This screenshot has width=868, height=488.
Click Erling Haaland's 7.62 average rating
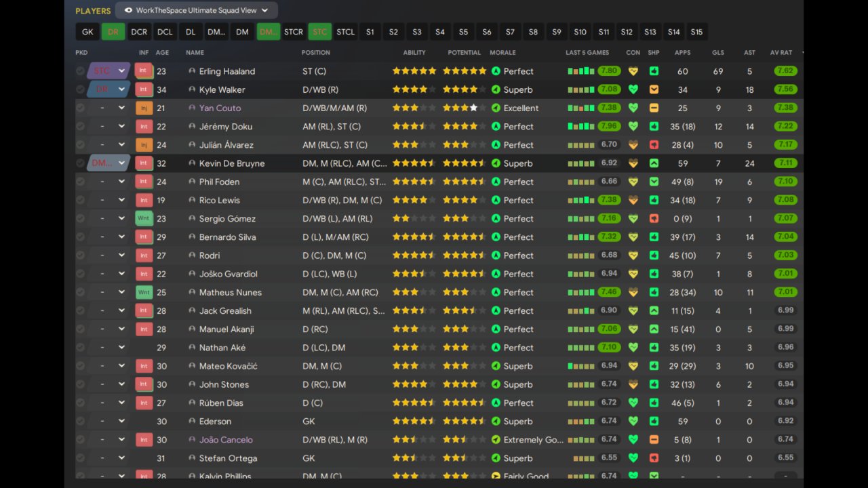tap(785, 70)
